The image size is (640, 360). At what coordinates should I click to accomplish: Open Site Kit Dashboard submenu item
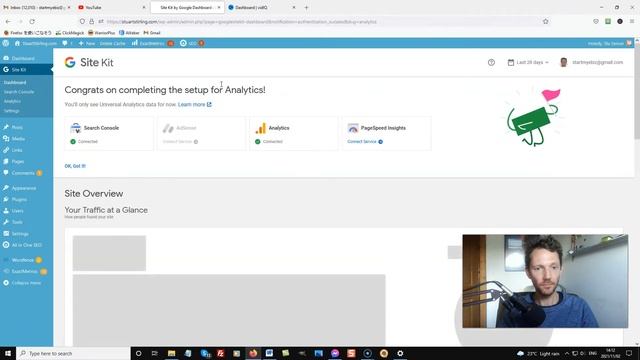pyautogui.click(x=15, y=82)
